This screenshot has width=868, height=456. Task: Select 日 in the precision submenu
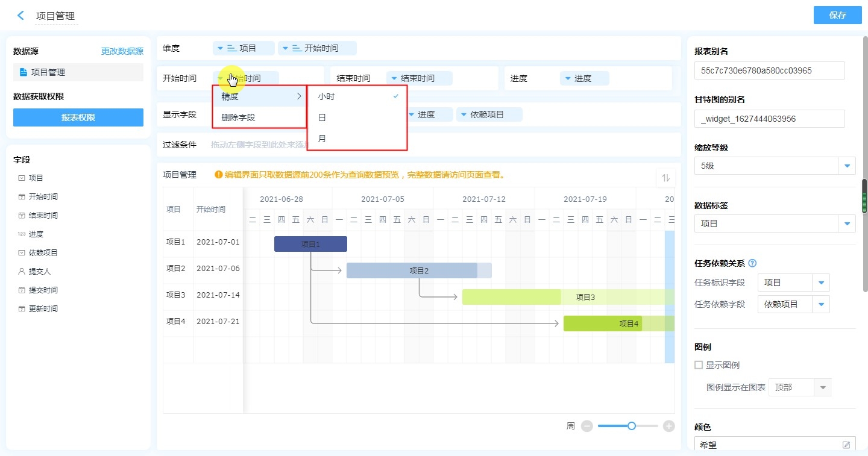point(322,117)
